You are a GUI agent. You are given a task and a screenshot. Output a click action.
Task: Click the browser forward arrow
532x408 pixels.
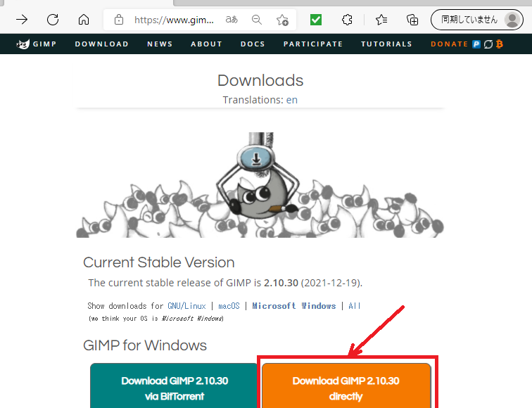pos(22,20)
